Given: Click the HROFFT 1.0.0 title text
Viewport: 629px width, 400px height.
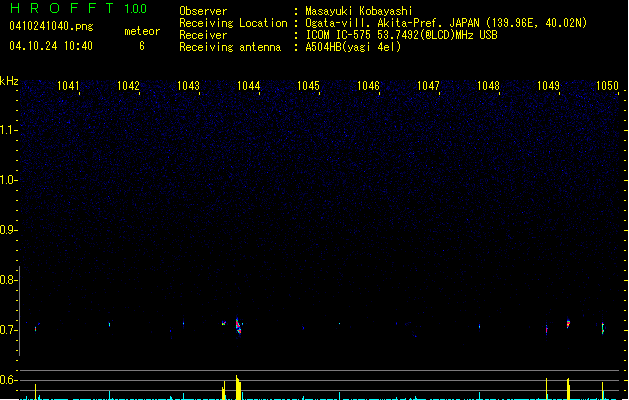Looking at the screenshot, I should point(78,8).
